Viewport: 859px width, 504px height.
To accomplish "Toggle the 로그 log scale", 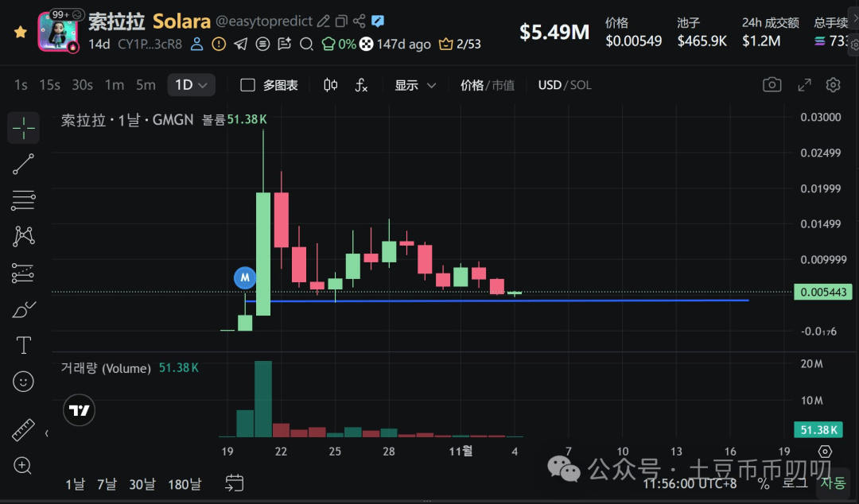I will pos(795,483).
